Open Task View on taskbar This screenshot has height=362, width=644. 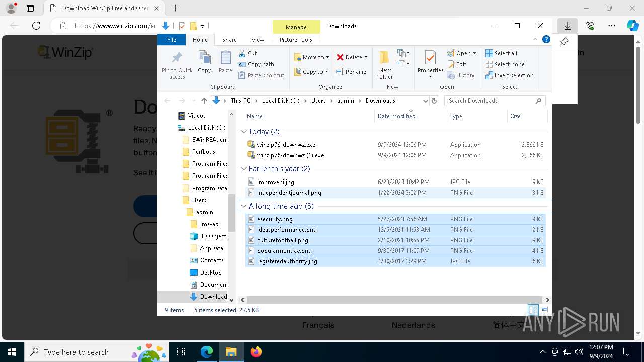[x=181, y=352]
